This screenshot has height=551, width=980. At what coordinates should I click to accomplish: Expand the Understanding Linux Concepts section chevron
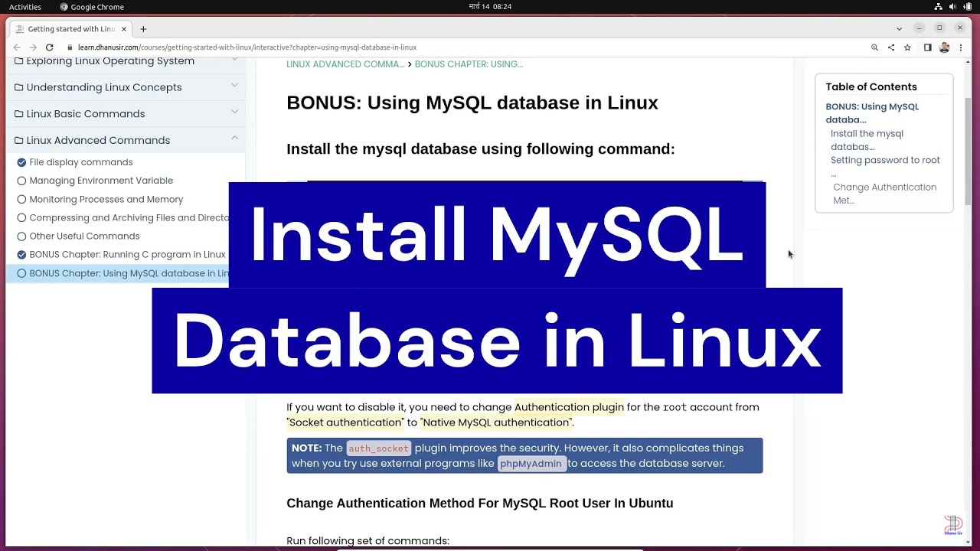point(235,85)
